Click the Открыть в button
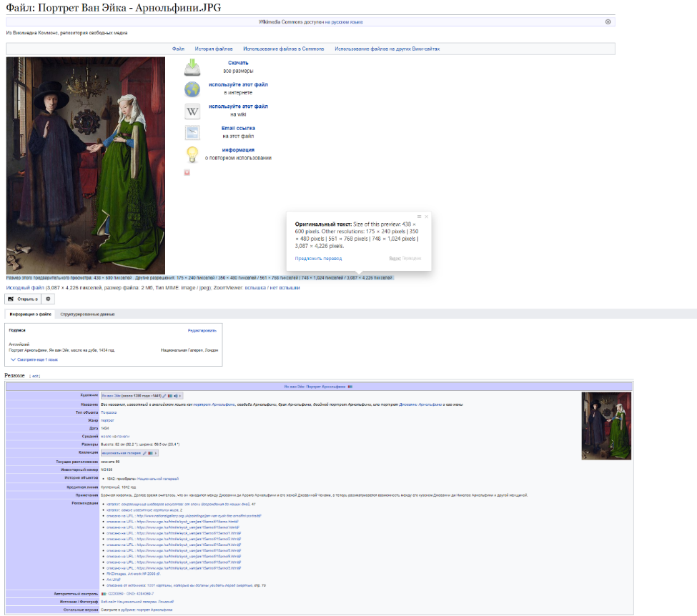The width and height of the screenshot is (697, 616). [23, 299]
